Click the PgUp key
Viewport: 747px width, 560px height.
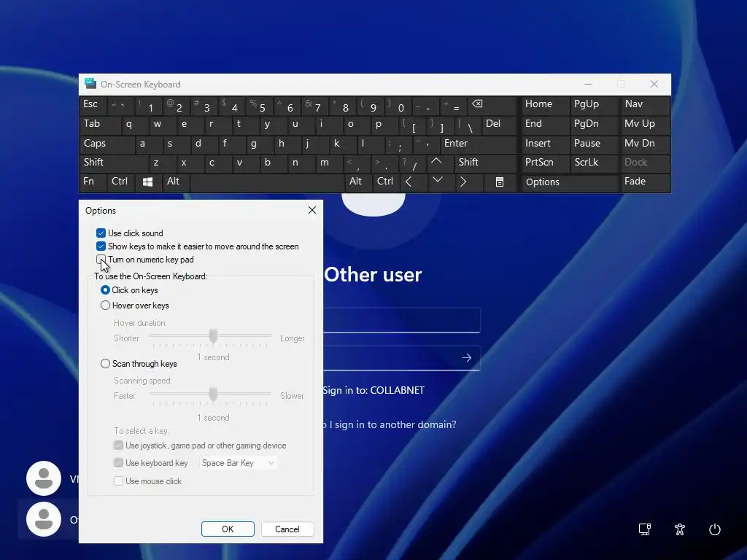[x=595, y=104]
